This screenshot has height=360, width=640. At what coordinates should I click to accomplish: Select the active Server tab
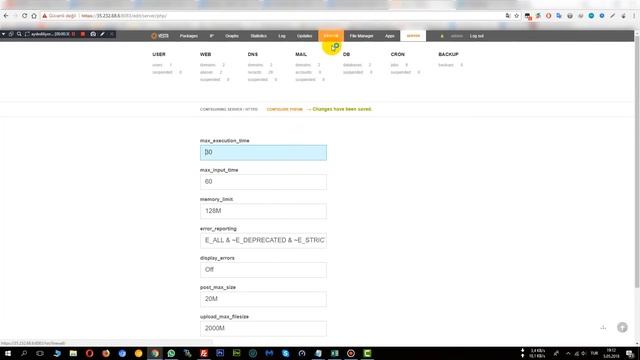413,36
